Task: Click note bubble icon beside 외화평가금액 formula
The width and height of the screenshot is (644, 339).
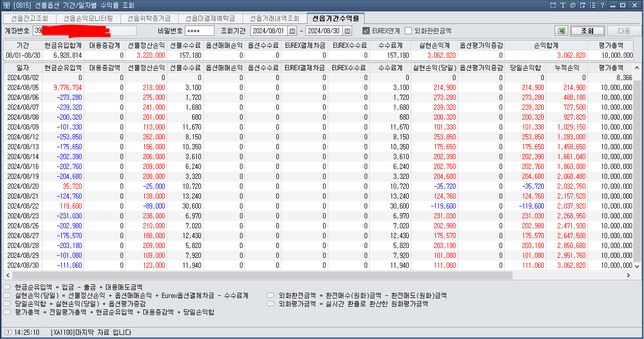Action: (x=271, y=304)
